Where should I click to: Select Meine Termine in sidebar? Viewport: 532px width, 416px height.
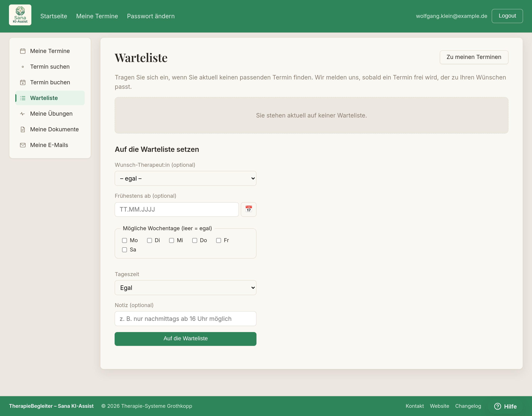tap(50, 51)
